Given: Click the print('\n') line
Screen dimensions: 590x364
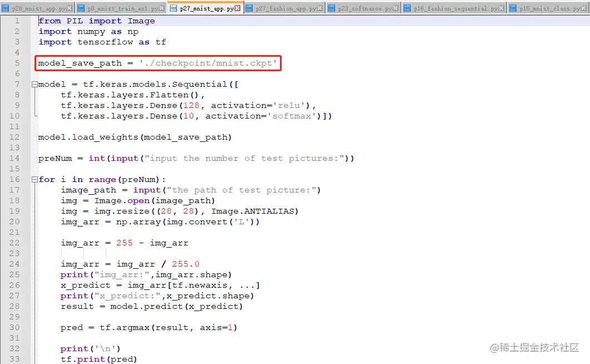Looking at the screenshot, I should [x=90, y=348].
